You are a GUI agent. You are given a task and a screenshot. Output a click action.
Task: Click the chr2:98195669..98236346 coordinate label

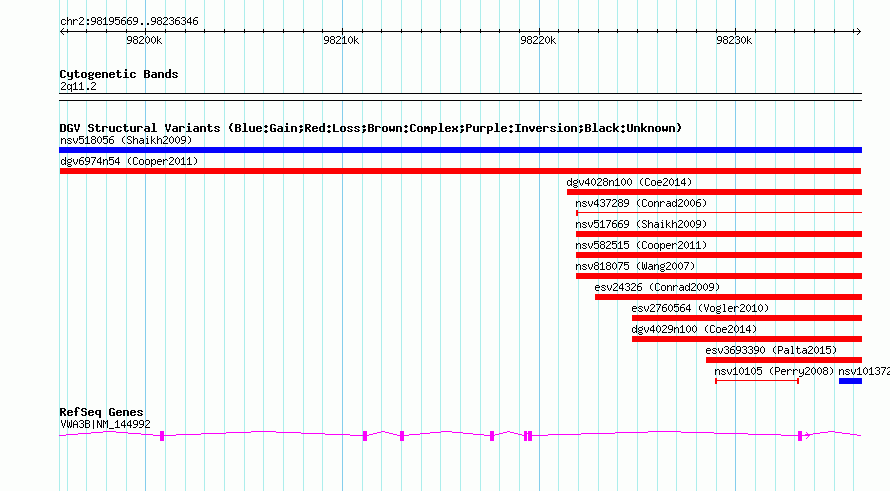coord(129,22)
